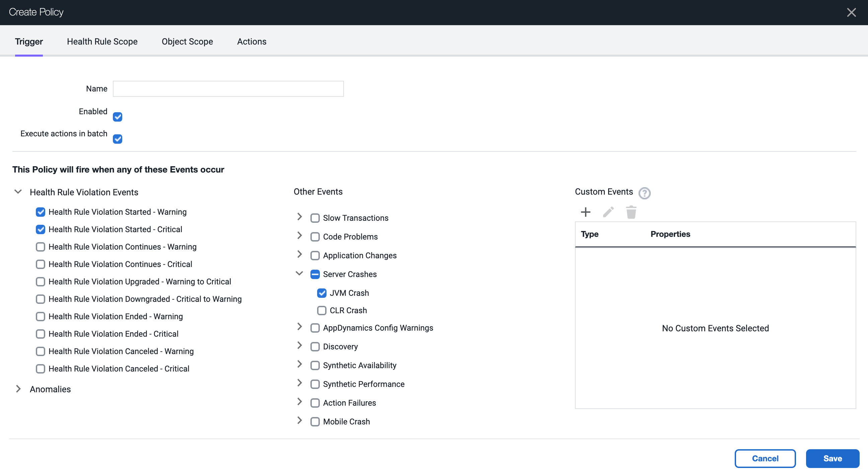868x473 pixels.
Task: Tick the Application Changes checkbox
Action: [315, 256]
